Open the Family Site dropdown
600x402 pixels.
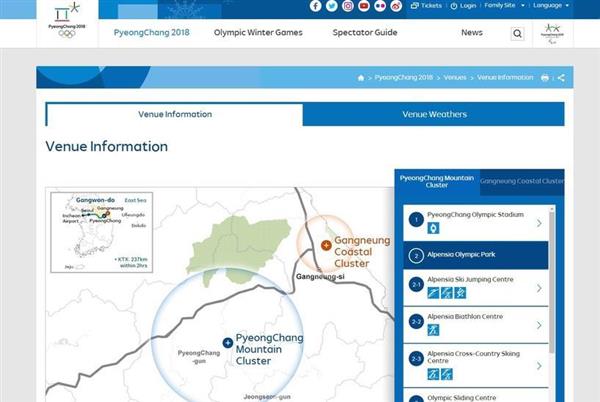click(x=504, y=5)
